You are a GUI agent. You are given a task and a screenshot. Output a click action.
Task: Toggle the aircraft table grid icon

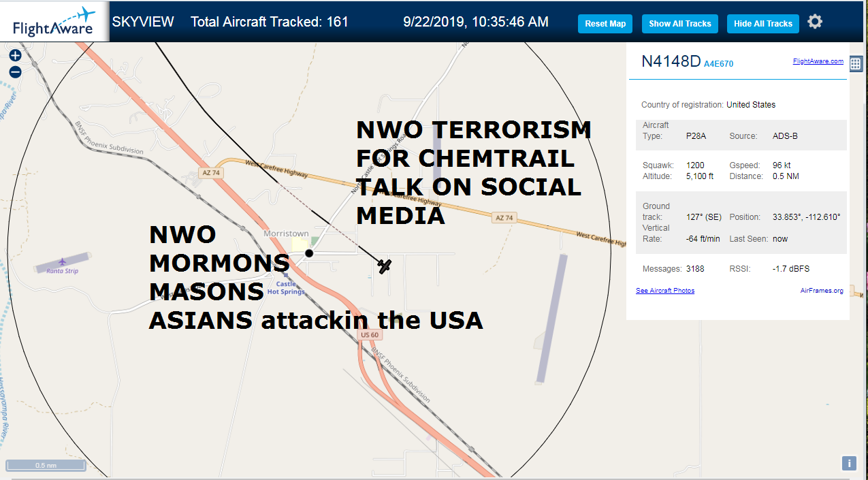tap(856, 64)
